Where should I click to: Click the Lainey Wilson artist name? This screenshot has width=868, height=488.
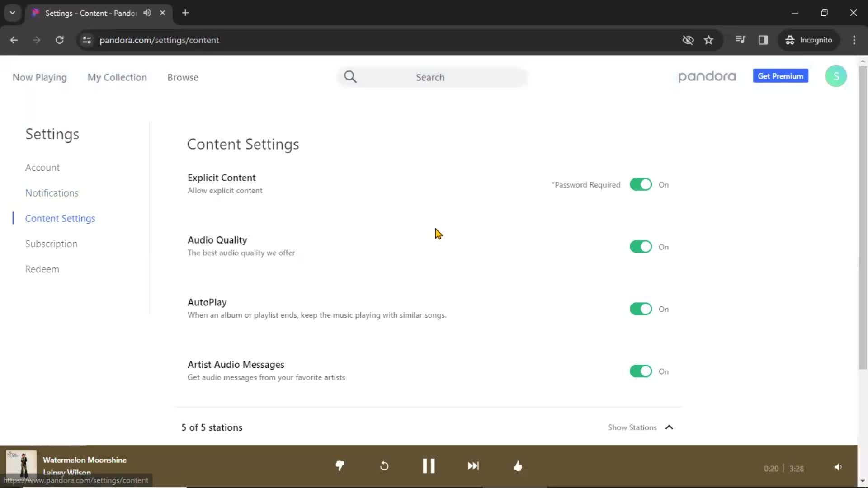[67, 472]
